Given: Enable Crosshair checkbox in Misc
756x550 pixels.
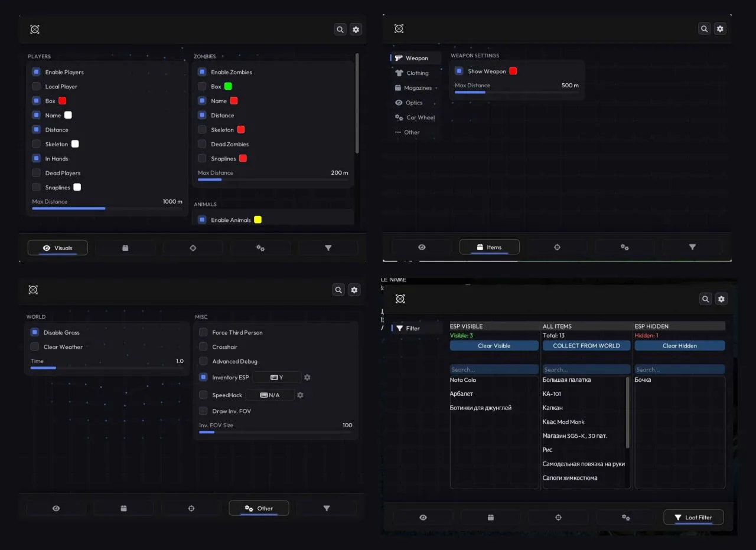Looking at the screenshot, I should pos(203,347).
